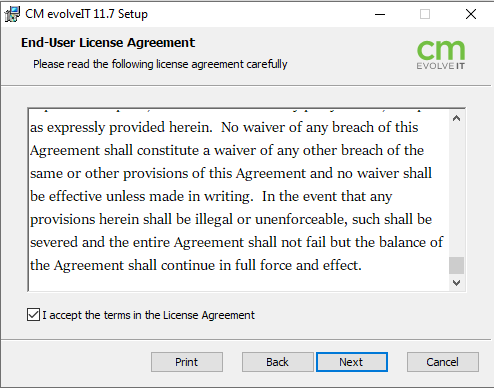This screenshot has width=494, height=388.
Task: Click the 'Please read the following' subtitle
Action: pyautogui.click(x=160, y=64)
